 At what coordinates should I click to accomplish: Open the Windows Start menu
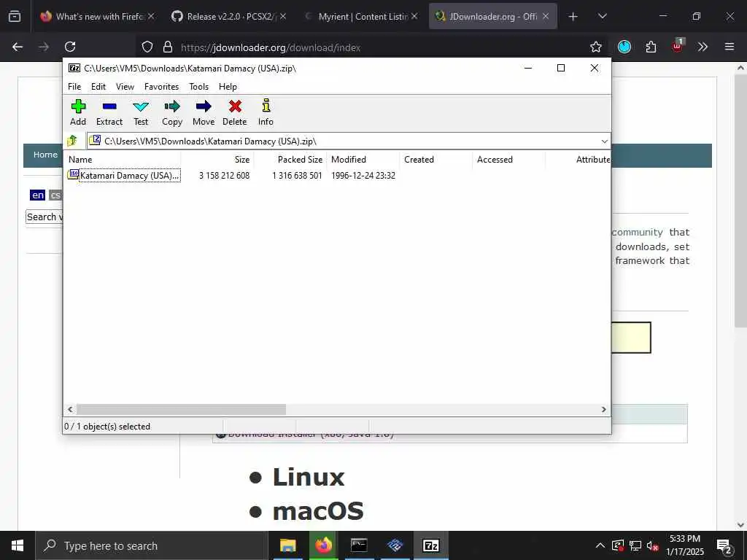coord(18,545)
